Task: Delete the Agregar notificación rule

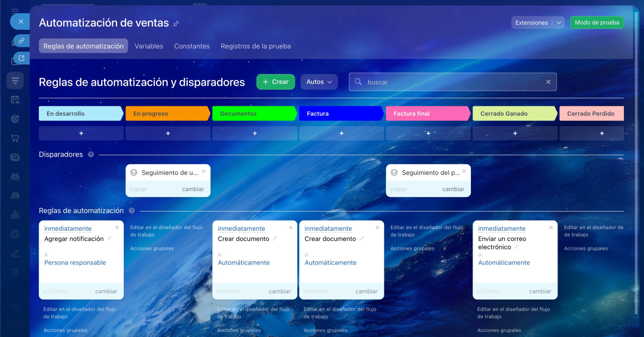Action: (x=117, y=228)
